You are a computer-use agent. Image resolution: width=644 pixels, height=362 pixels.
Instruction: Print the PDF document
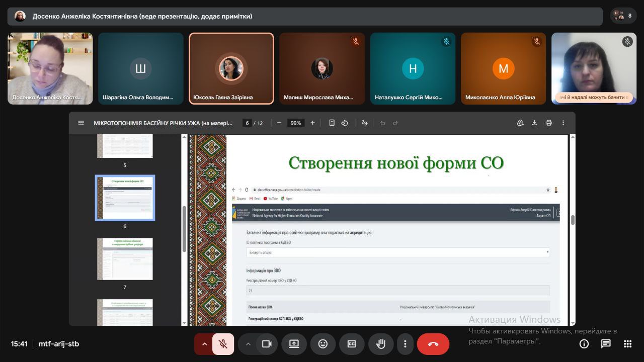point(549,123)
